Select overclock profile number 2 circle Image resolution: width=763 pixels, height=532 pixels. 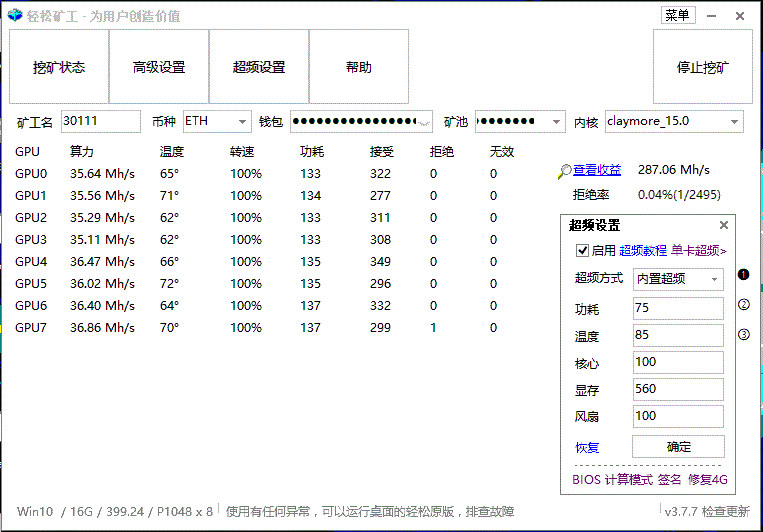pyautogui.click(x=743, y=305)
